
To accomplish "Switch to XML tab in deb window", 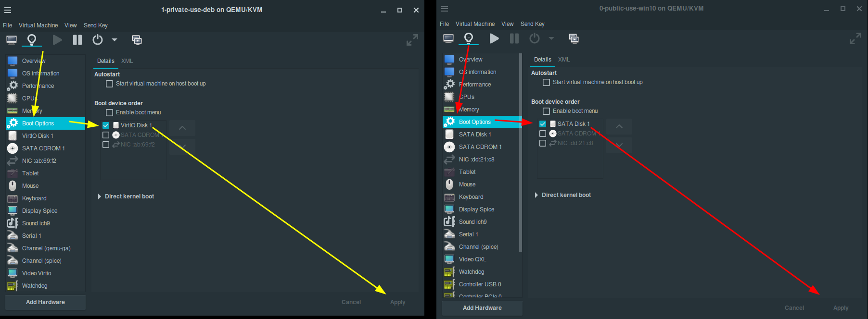I will click(x=127, y=61).
